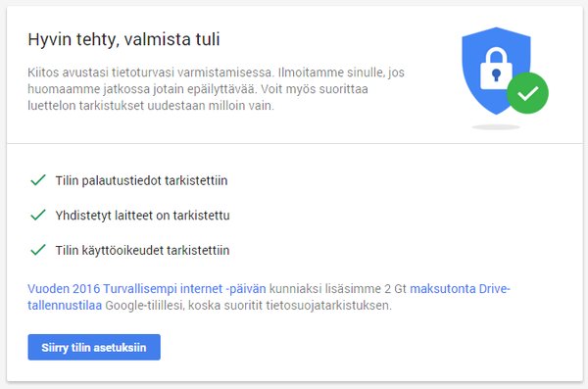Click the luettelon tarkistukset uudestaan milloin vain line
The height and width of the screenshot is (389, 588).
(x=151, y=106)
